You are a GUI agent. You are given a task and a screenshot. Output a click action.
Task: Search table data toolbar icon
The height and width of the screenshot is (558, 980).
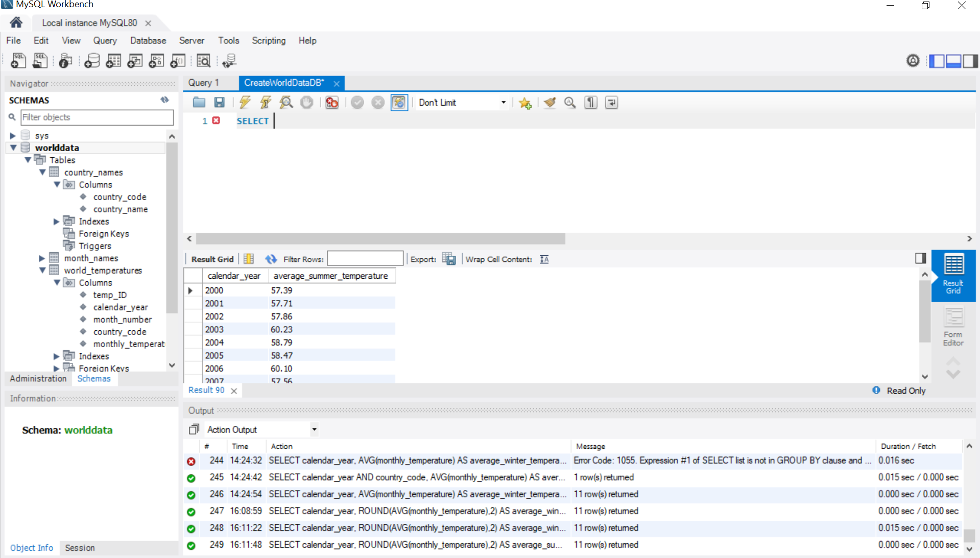tap(203, 61)
